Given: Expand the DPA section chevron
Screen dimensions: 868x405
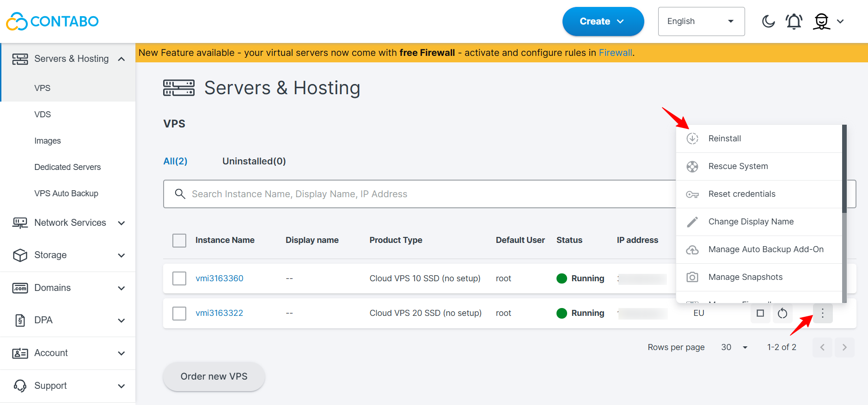Looking at the screenshot, I should coord(122,320).
